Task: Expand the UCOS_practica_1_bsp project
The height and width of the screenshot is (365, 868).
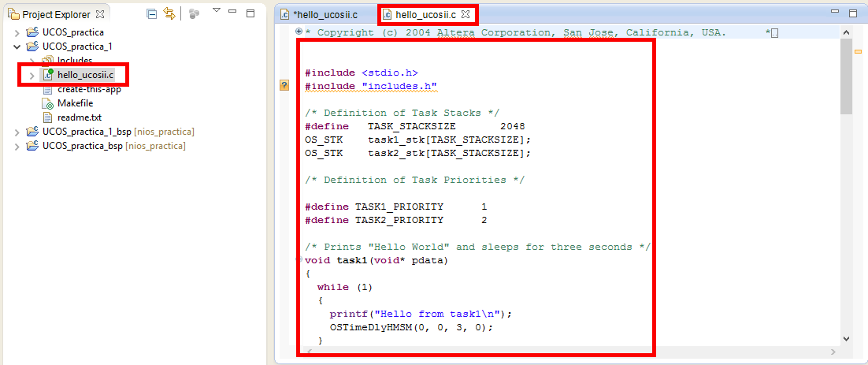Action: 17,132
